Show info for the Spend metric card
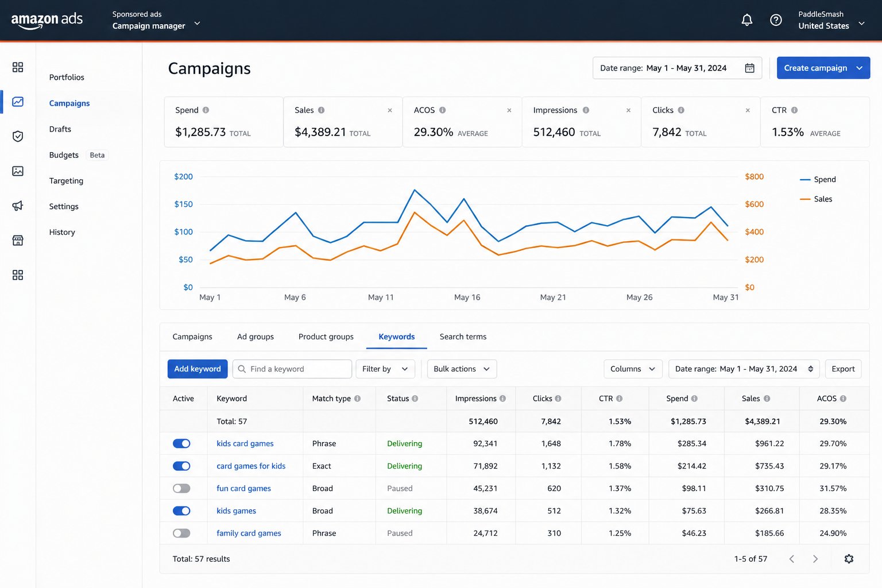The height and width of the screenshot is (588, 882). [x=206, y=110]
